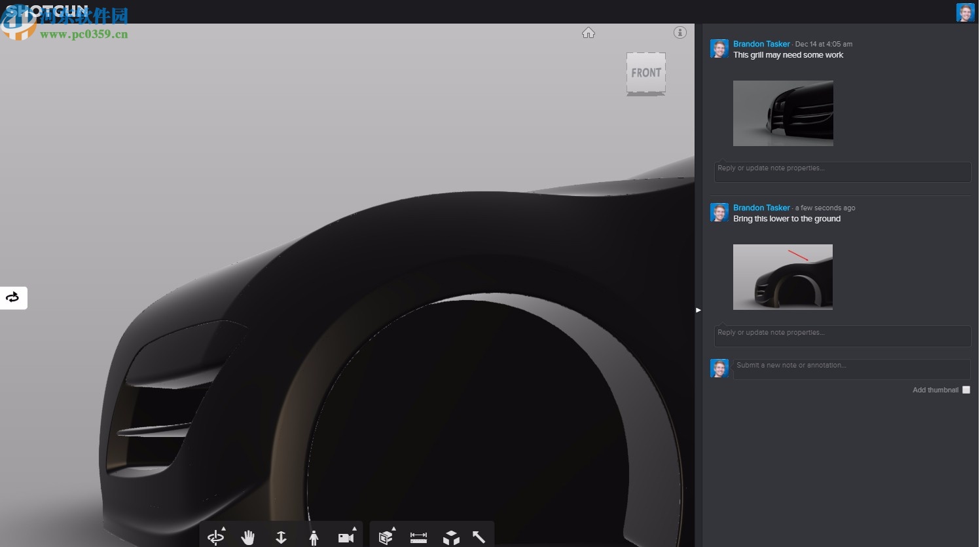Screen dimensions: 980x547
Task: Click the Explode model cube icon
Action: [x=451, y=538]
